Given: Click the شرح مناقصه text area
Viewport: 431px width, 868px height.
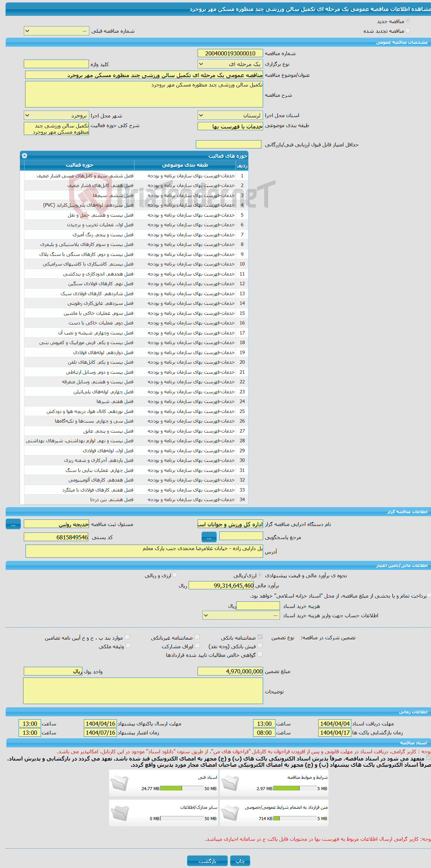Looking at the screenshot, I should [x=144, y=94].
